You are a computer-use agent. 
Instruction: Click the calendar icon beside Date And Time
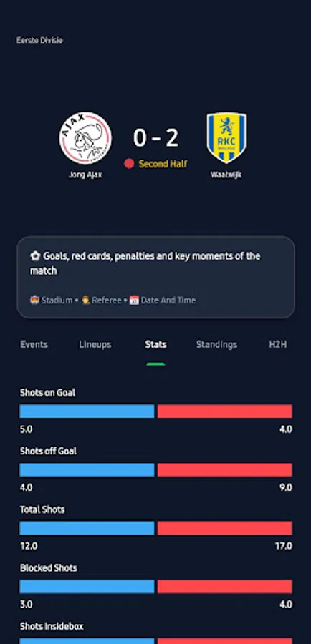tap(134, 301)
